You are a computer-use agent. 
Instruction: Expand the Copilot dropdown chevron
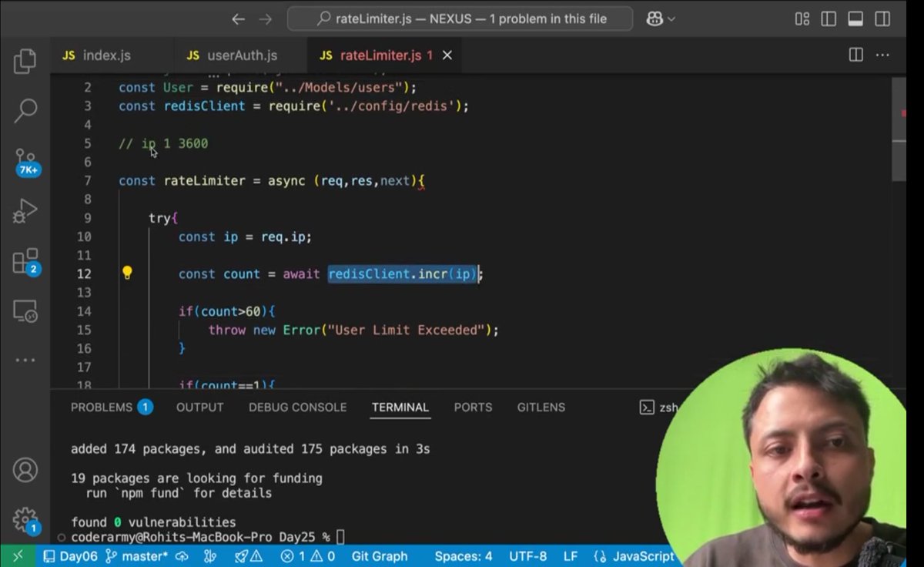[x=671, y=19]
